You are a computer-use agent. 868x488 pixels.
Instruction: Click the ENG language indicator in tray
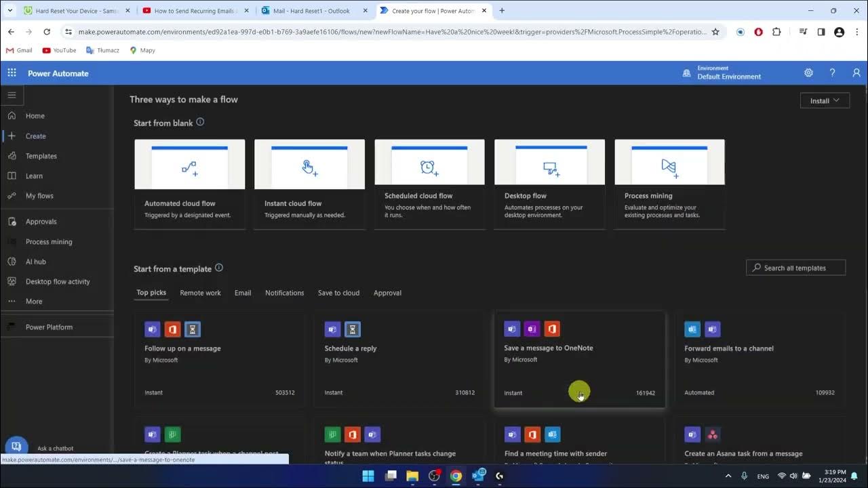point(763,476)
